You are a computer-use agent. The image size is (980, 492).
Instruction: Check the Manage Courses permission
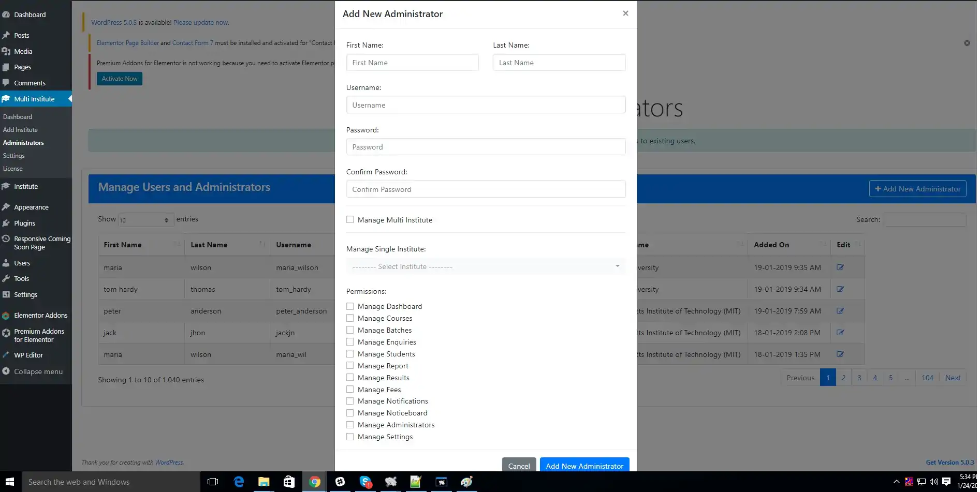350,318
